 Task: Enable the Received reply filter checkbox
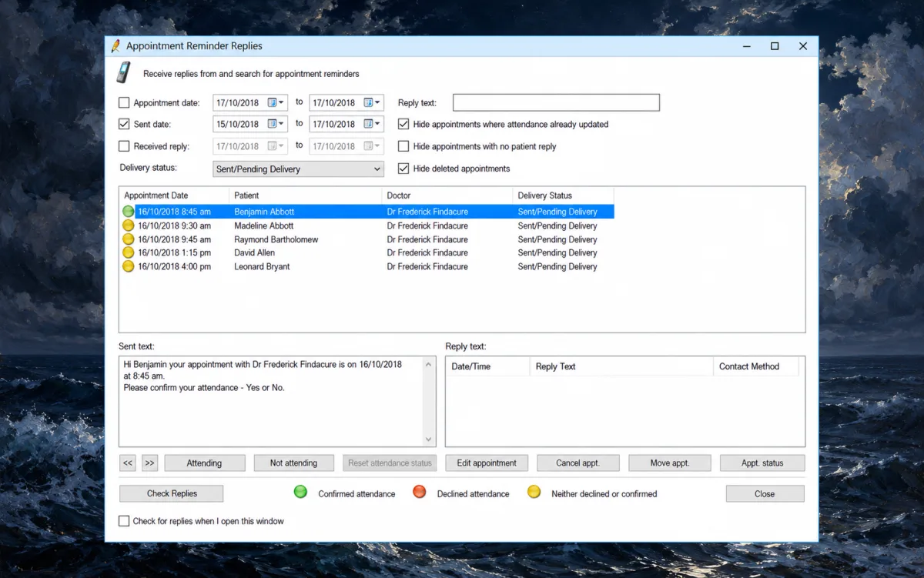coord(124,146)
